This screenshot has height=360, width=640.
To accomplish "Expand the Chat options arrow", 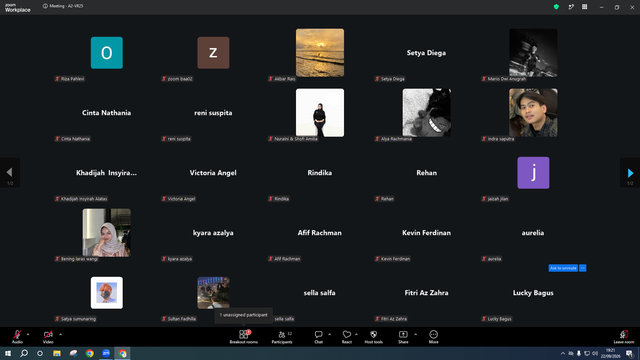I will [x=329, y=335].
